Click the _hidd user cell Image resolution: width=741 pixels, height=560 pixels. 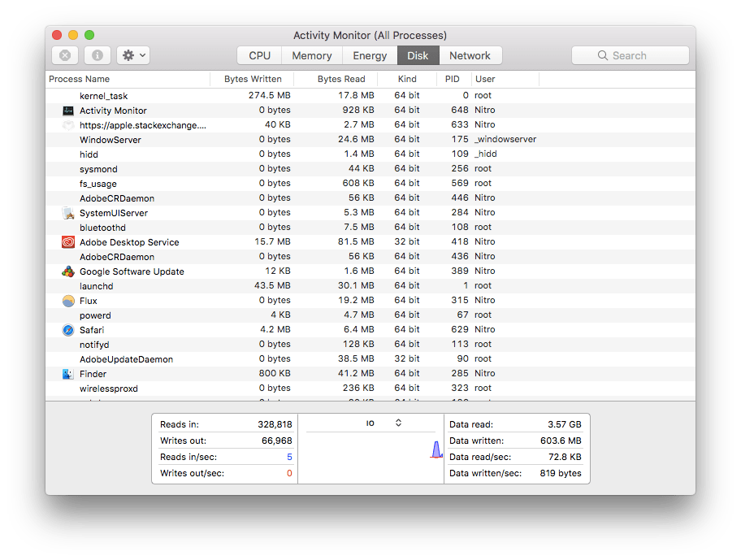486,154
